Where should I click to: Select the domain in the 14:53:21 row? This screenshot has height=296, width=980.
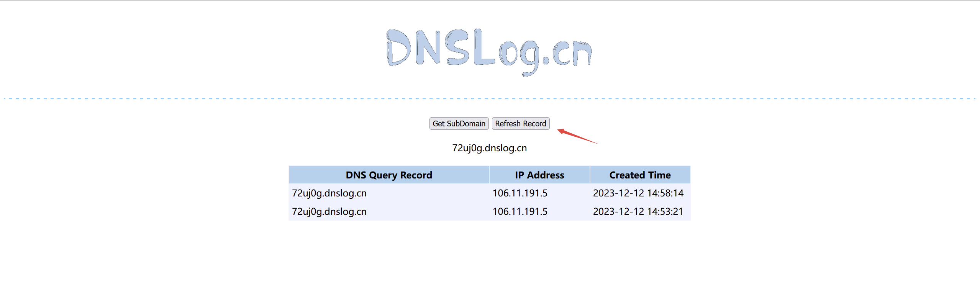(329, 211)
